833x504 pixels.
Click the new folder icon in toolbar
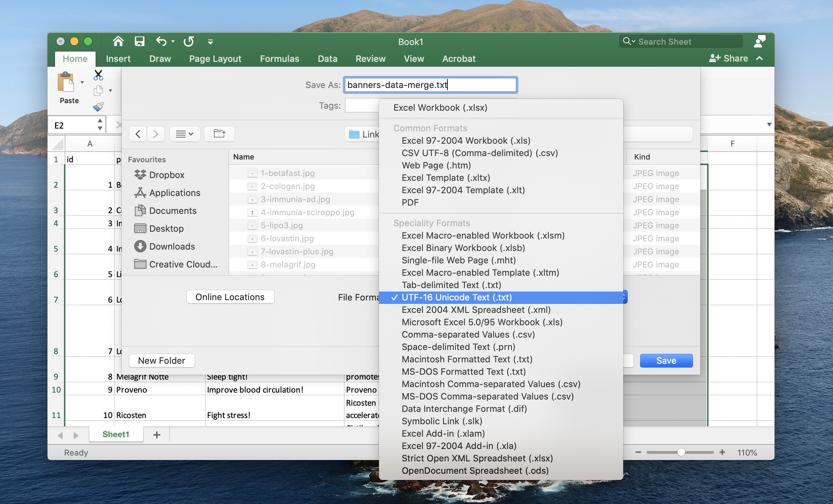click(219, 134)
